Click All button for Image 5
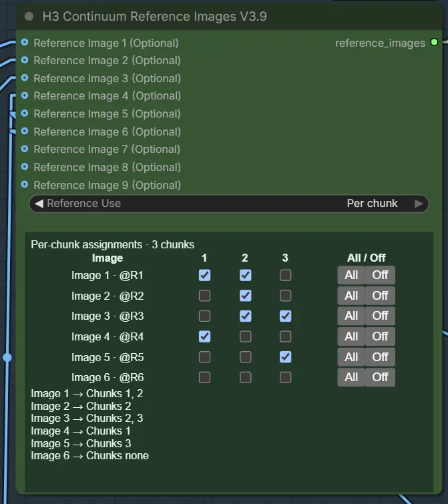Screen dimensions: 448x504 [351, 356]
